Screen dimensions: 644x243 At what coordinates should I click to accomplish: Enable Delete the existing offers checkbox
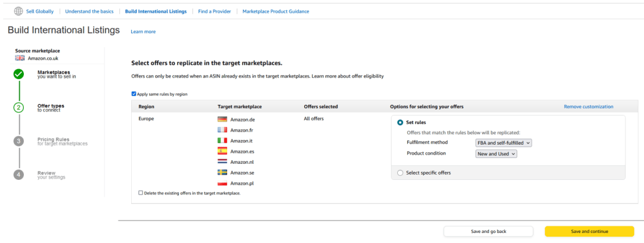[141, 193]
